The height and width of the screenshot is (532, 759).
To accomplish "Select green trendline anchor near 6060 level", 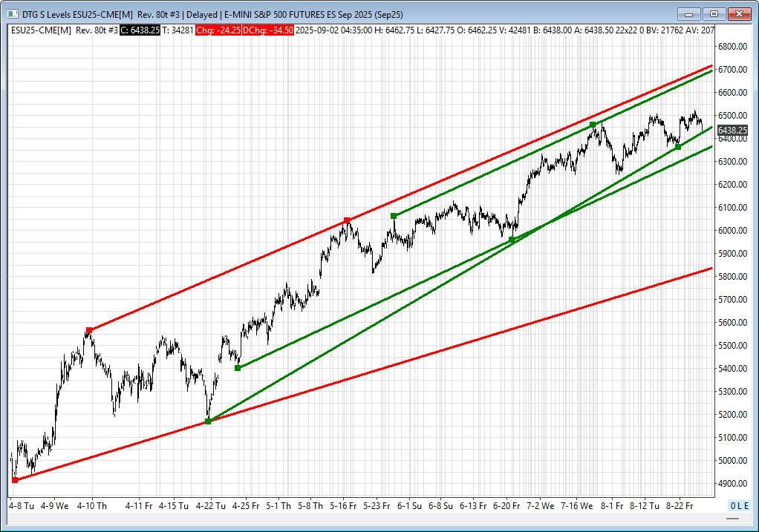I will pos(394,216).
